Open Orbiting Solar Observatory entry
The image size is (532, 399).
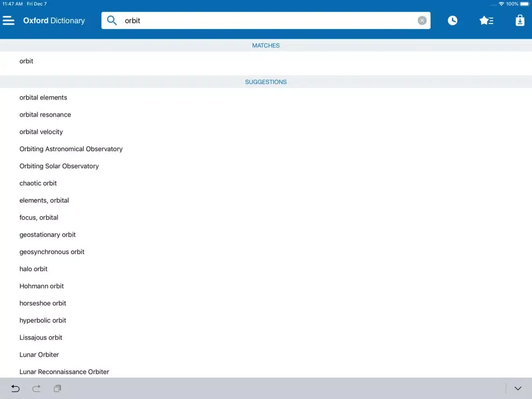59,166
